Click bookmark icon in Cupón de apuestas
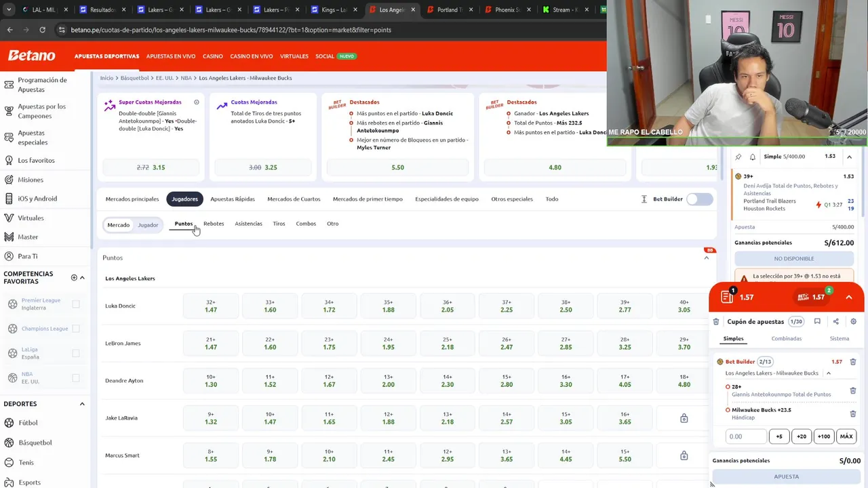Screen dimensions: 868x488 tap(817, 322)
